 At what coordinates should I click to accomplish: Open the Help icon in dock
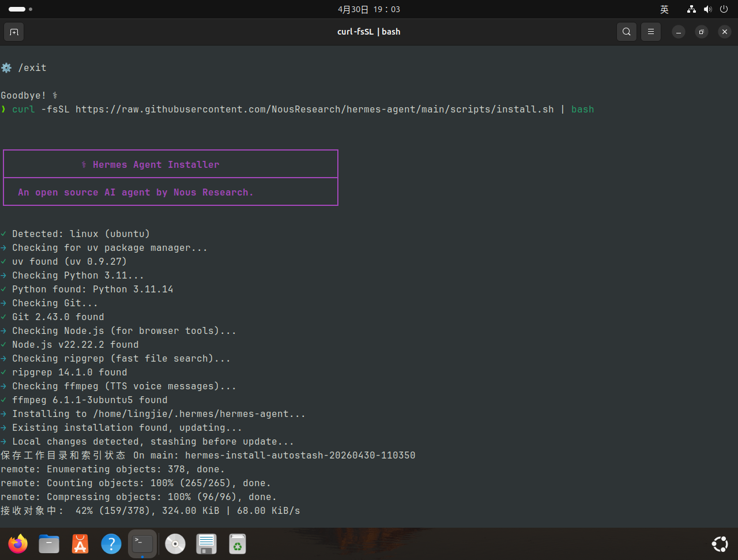[111, 543]
